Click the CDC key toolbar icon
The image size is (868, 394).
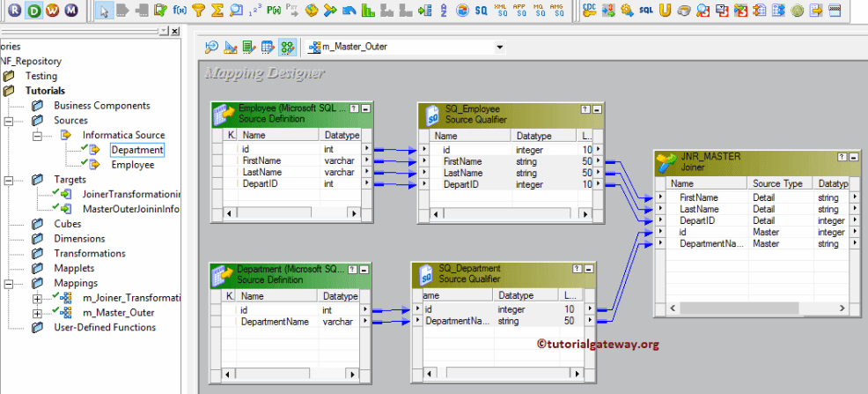590,10
